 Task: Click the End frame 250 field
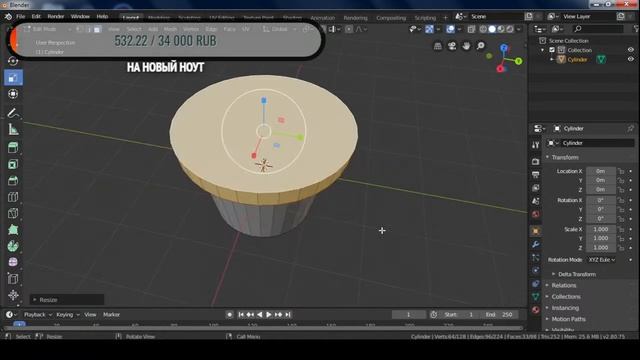(x=500, y=315)
